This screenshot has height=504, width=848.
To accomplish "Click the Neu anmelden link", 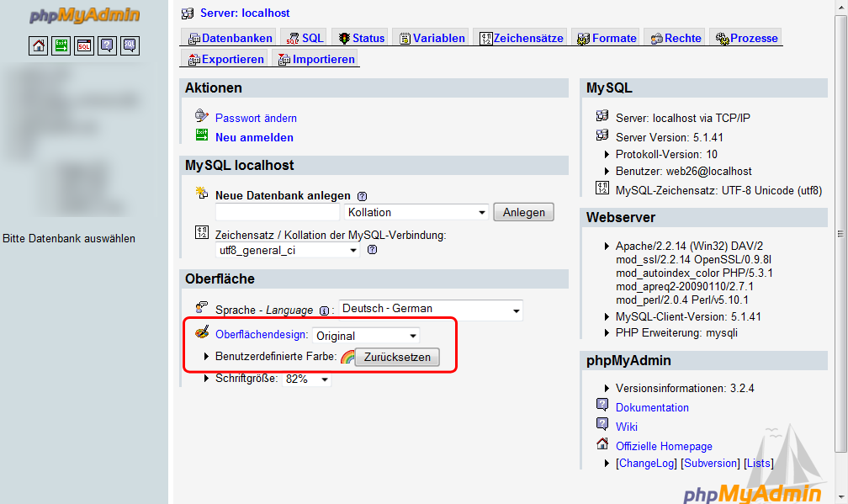I will pyautogui.click(x=254, y=137).
